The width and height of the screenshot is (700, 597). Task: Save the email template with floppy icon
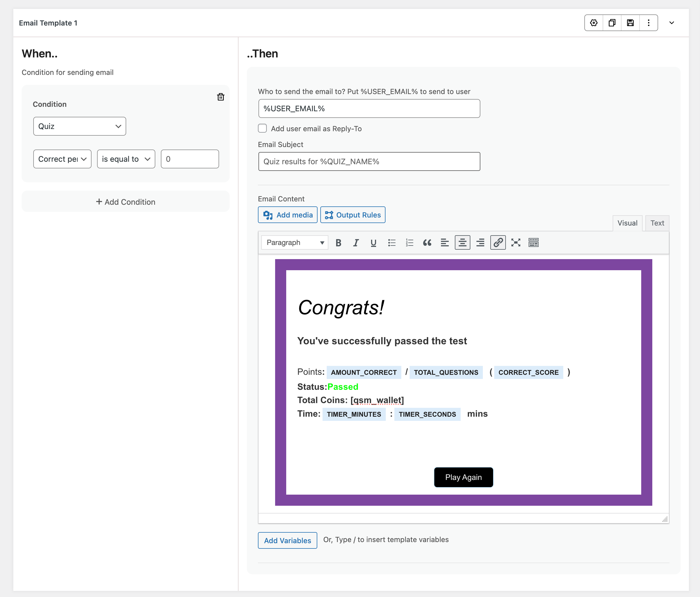[630, 23]
